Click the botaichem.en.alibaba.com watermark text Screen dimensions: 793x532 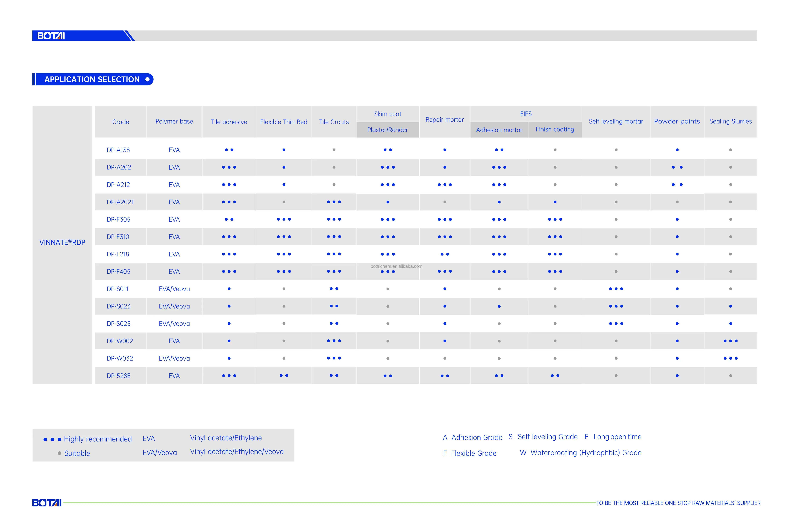pos(396,266)
